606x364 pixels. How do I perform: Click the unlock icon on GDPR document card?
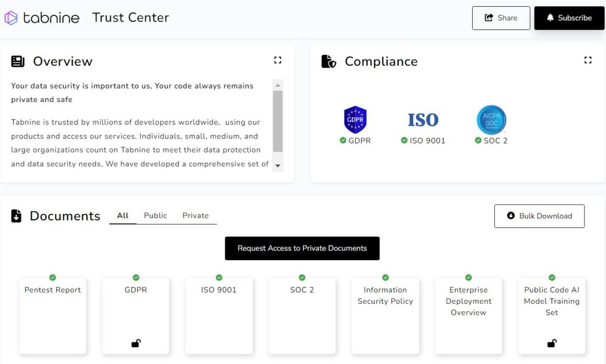pos(136,343)
